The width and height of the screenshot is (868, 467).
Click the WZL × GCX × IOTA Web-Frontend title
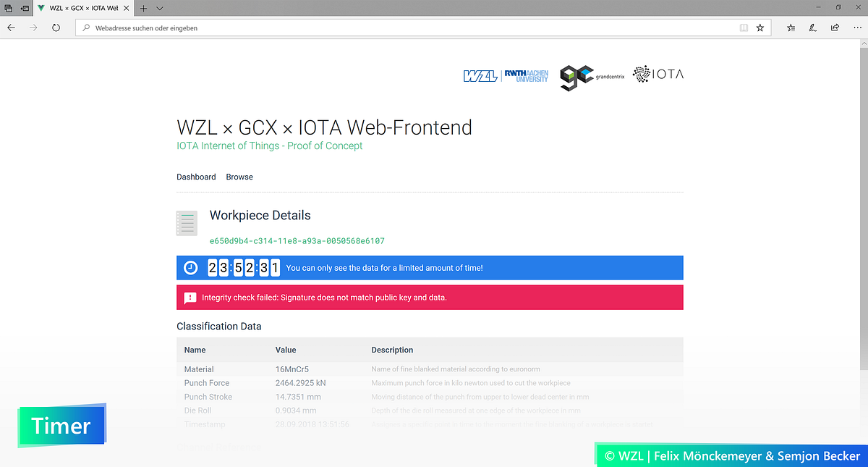point(324,127)
